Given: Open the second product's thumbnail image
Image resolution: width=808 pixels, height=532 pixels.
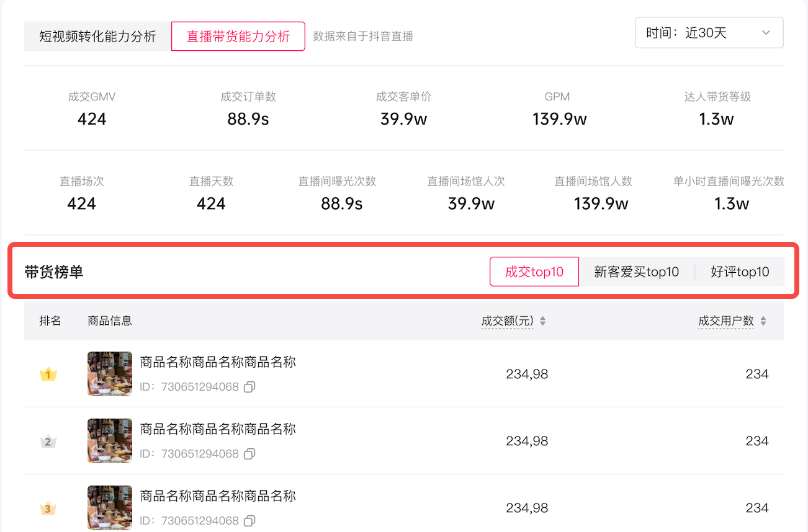Looking at the screenshot, I should 110,441.
